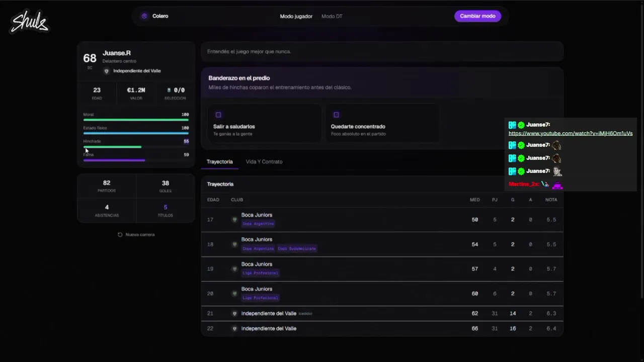The image size is (644, 362).
Task: Click the €1.2M Valor figure
Action: pos(136,90)
